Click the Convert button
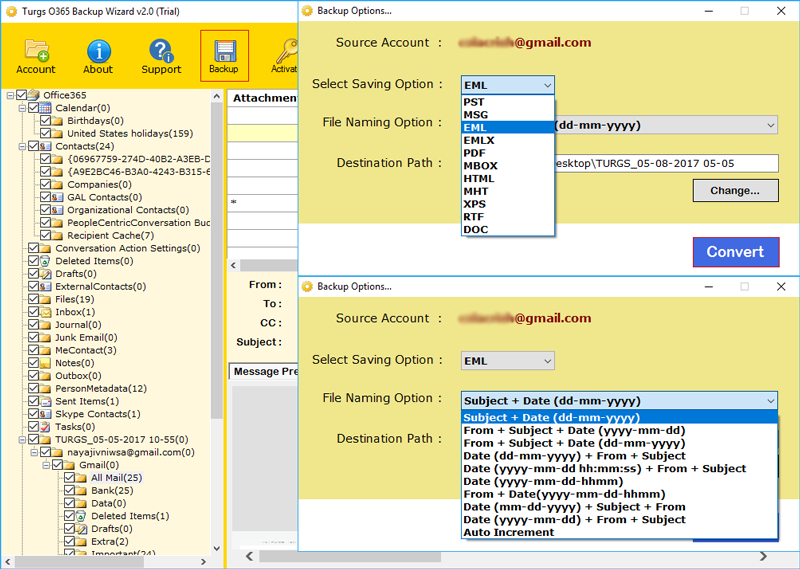 736,252
